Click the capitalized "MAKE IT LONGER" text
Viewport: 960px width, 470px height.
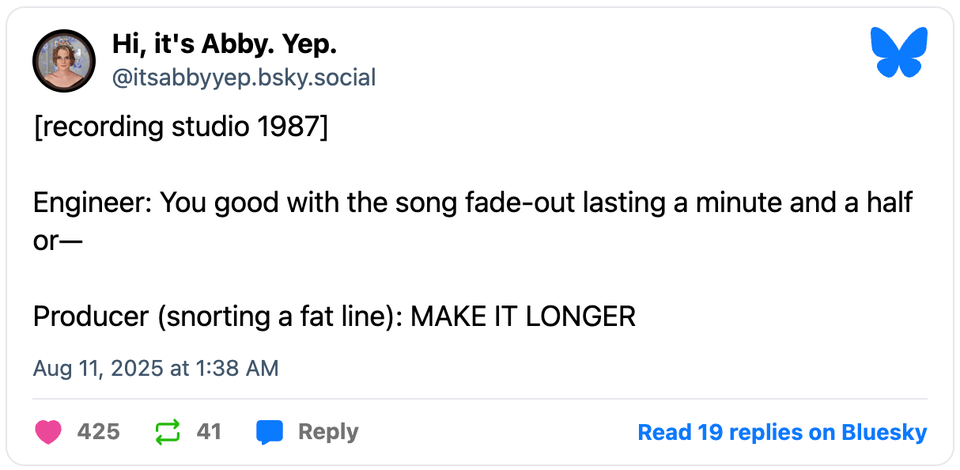pos(523,316)
